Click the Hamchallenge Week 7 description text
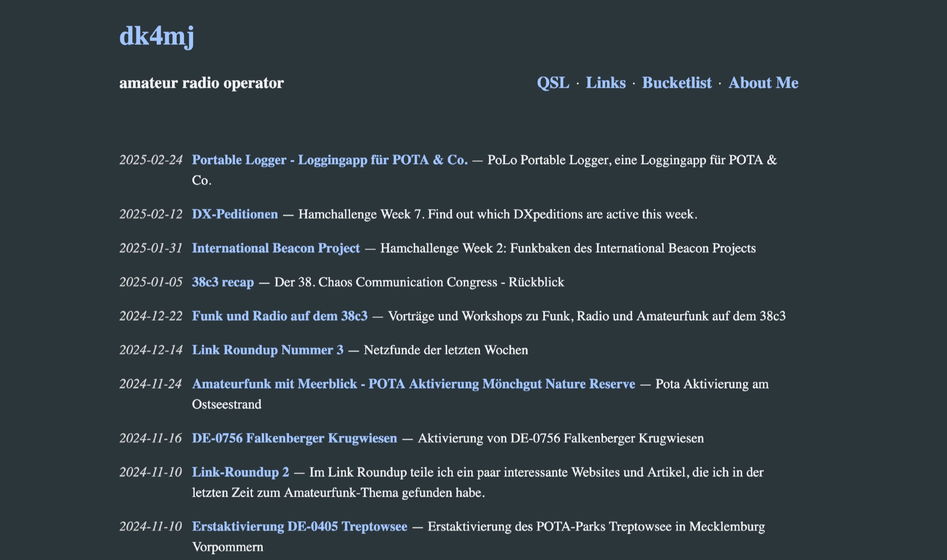Viewport: 947px width, 560px height. coord(497,214)
